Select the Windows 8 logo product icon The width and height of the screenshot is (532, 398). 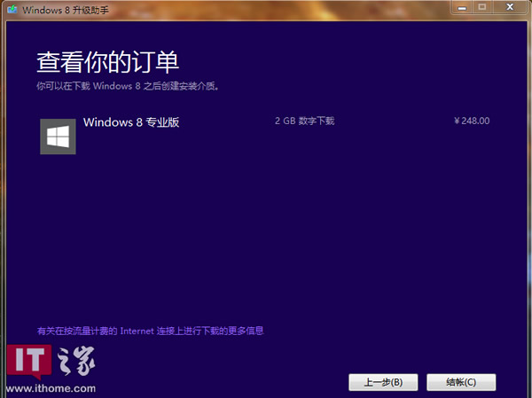[x=58, y=137]
